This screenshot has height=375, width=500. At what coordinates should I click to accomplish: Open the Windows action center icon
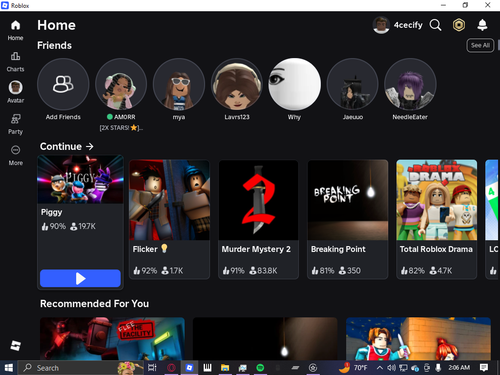pos(484,368)
